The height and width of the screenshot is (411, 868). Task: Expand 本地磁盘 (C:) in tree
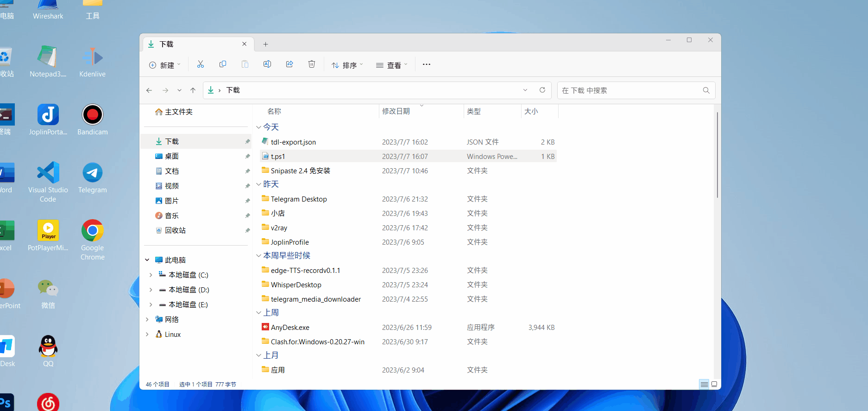coord(151,275)
